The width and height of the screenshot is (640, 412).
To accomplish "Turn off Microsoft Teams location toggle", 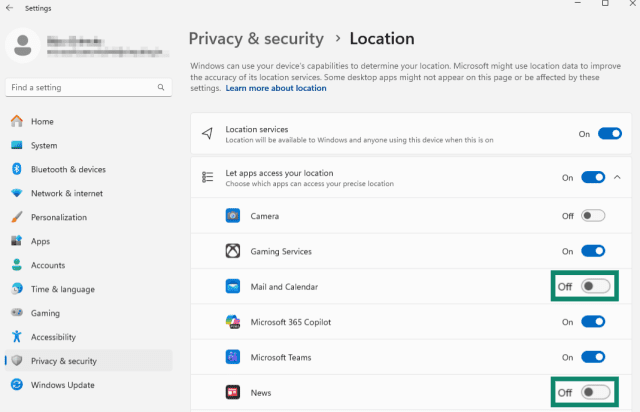I will pyautogui.click(x=593, y=357).
